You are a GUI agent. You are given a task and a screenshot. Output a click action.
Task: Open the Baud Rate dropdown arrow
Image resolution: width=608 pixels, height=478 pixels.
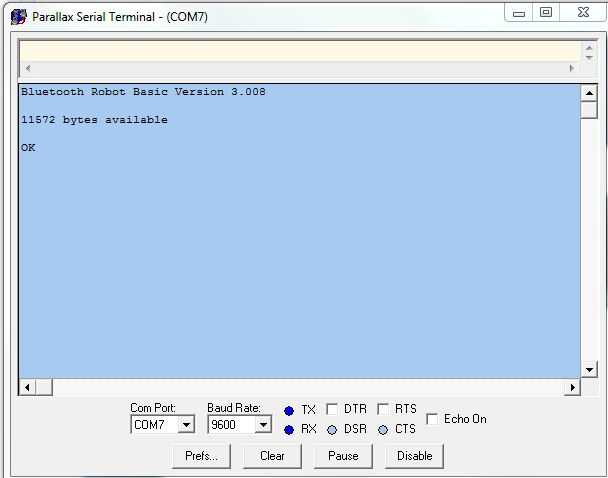pyautogui.click(x=263, y=425)
